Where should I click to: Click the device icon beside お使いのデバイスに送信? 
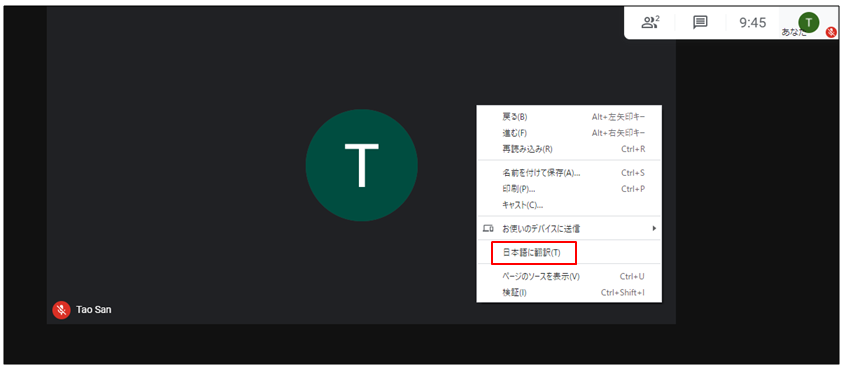488,228
